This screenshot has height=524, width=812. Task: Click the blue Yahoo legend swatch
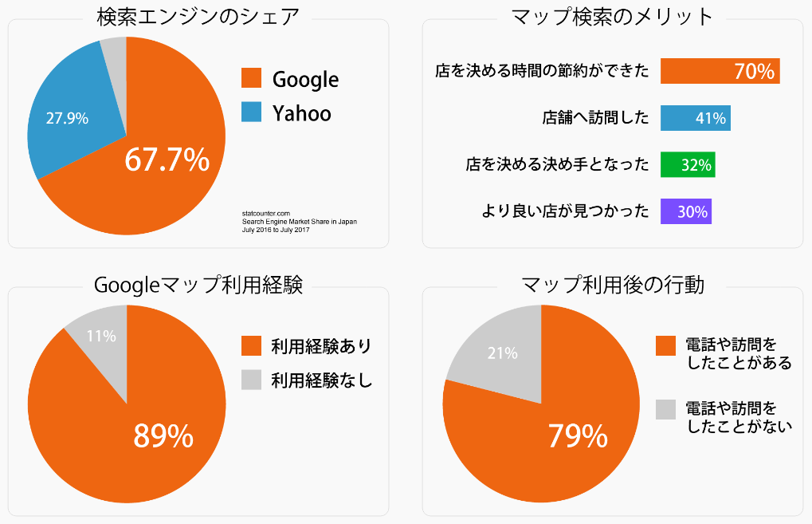click(251, 112)
